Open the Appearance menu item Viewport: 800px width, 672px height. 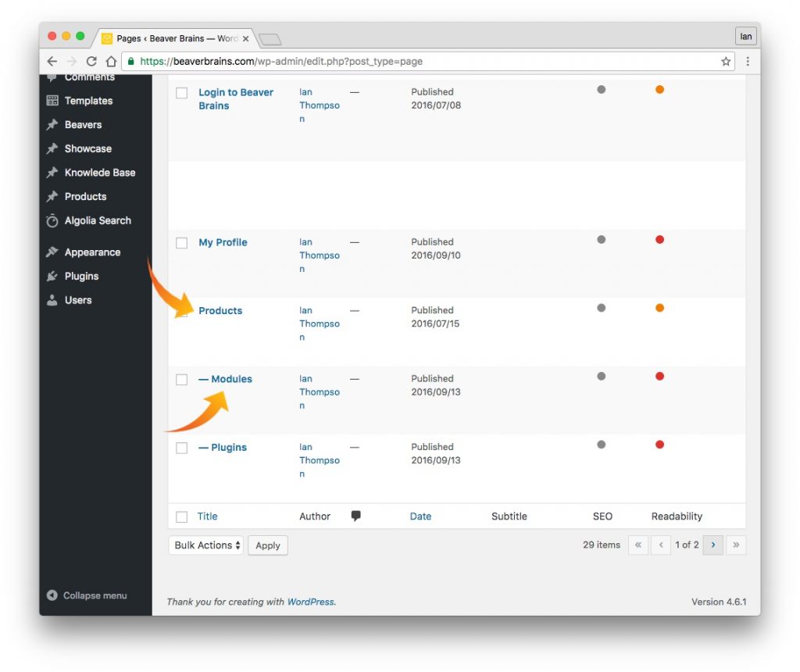click(x=92, y=252)
